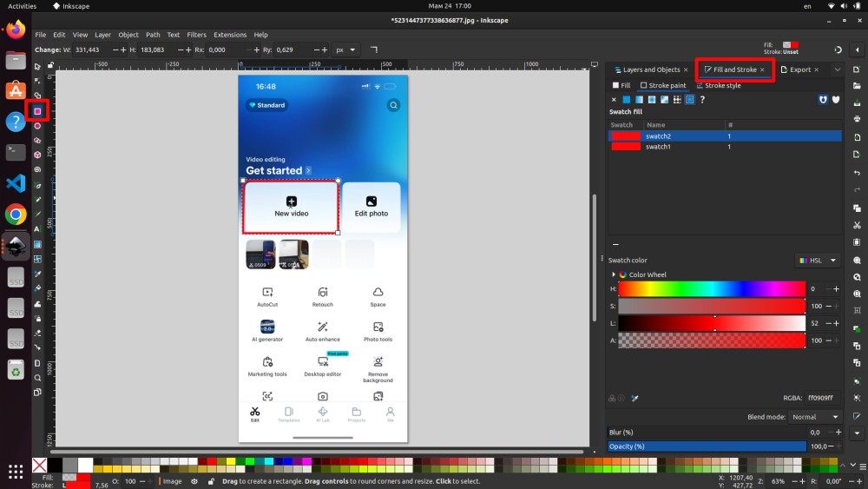Set radial gradient paint

(652, 100)
